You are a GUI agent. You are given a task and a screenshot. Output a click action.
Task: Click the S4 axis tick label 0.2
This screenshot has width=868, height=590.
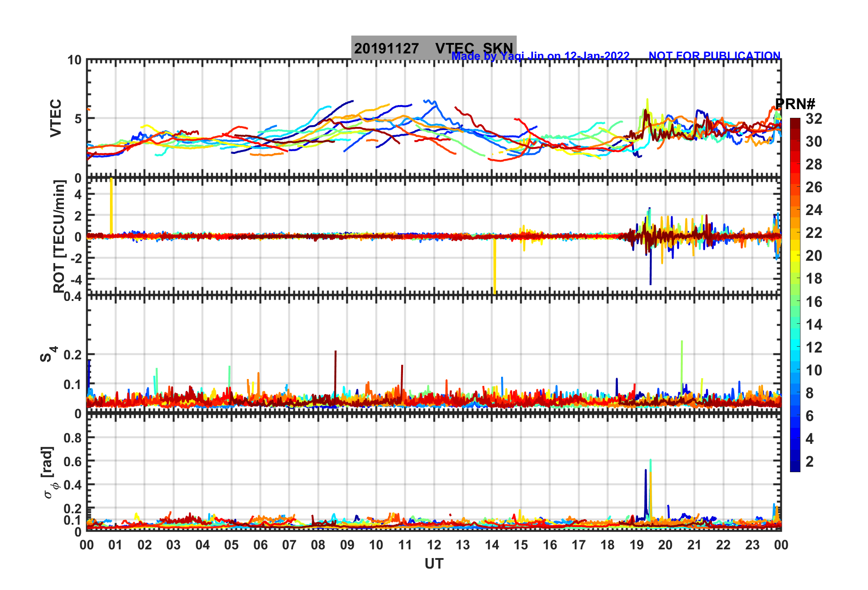coord(73,354)
